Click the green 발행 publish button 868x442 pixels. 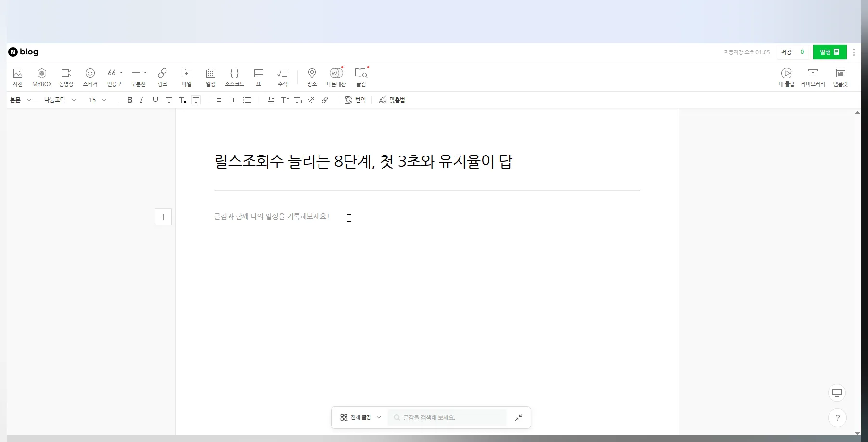(830, 52)
